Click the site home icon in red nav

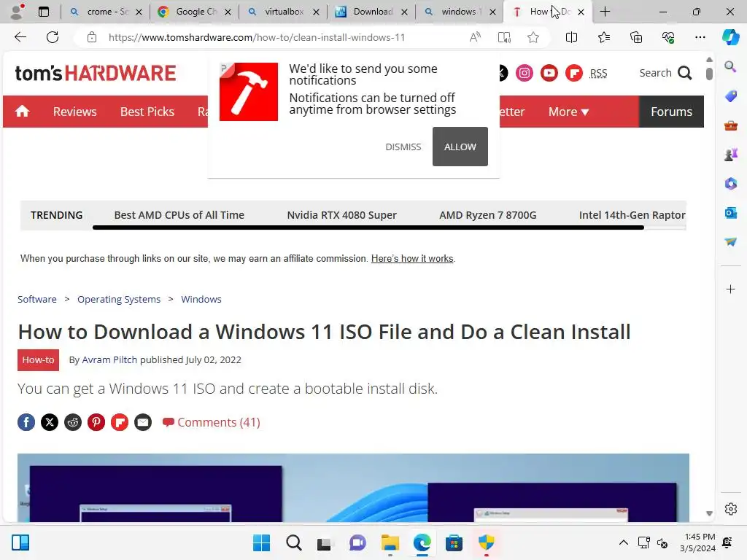(x=22, y=112)
